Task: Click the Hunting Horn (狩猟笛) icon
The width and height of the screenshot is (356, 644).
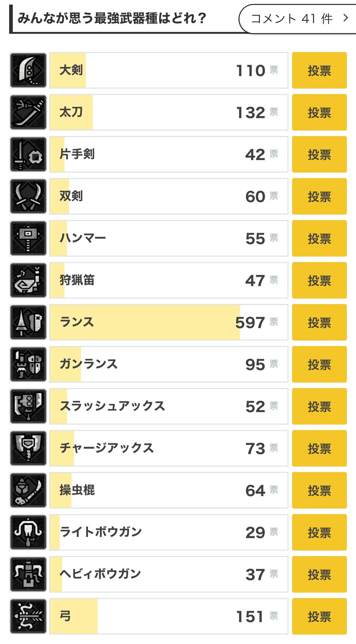Action: point(28,280)
